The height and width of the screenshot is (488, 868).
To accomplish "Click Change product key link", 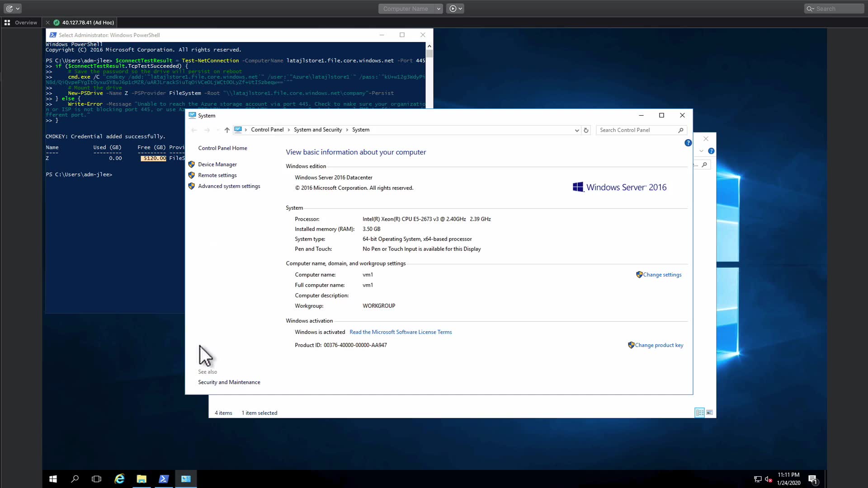I will tap(659, 345).
